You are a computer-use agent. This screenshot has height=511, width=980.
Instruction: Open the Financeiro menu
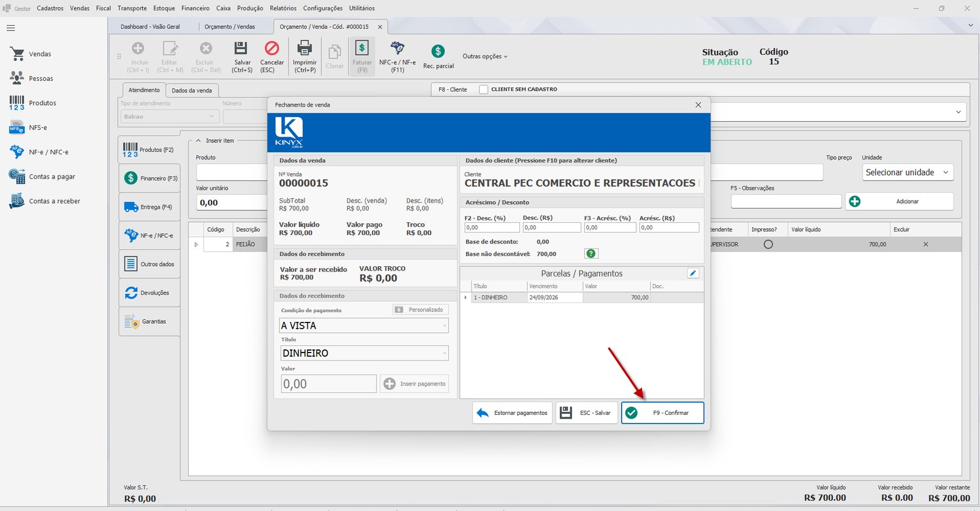tap(195, 8)
